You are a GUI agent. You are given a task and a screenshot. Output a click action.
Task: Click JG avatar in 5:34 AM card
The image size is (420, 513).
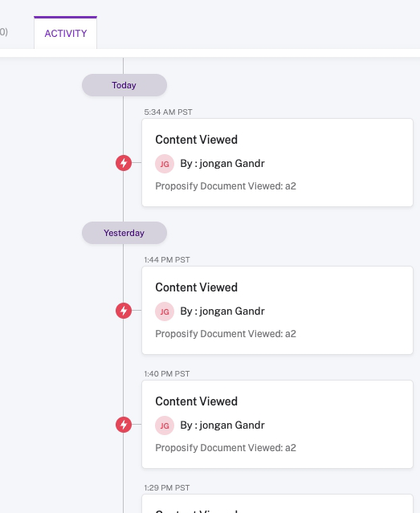pyautogui.click(x=165, y=164)
